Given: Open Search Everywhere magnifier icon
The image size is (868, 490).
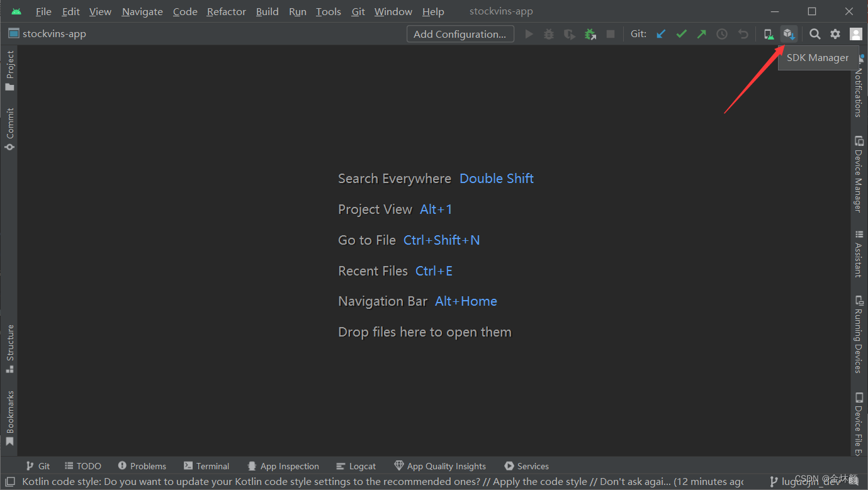Looking at the screenshot, I should click(x=814, y=34).
